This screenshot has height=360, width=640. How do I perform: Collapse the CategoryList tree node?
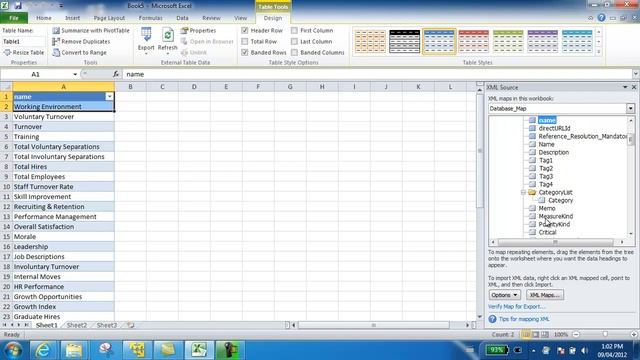(x=523, y=192)
